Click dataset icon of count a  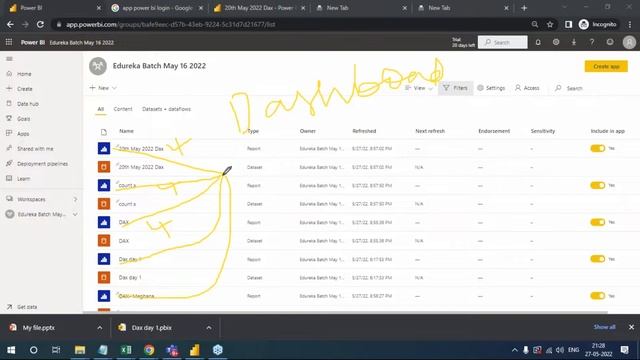pos(104,204)
